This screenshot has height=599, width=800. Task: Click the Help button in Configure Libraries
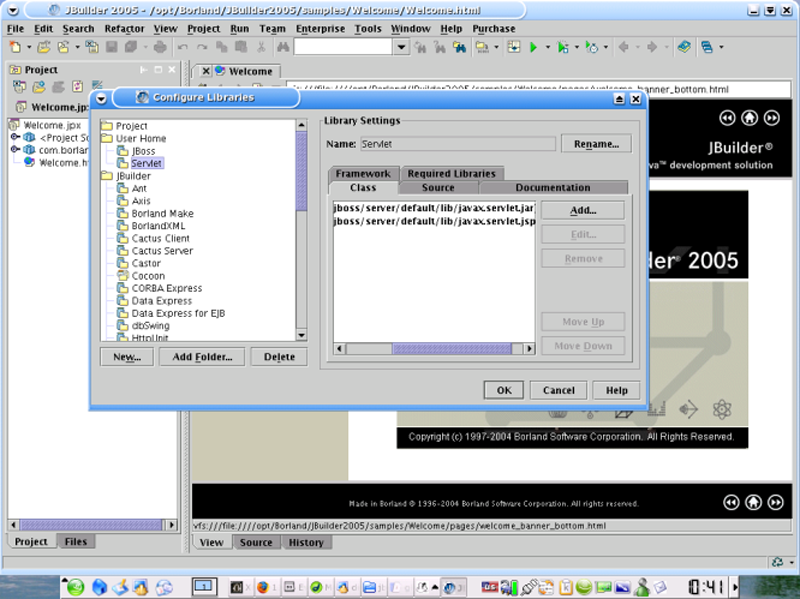click(x=616, y=390)
